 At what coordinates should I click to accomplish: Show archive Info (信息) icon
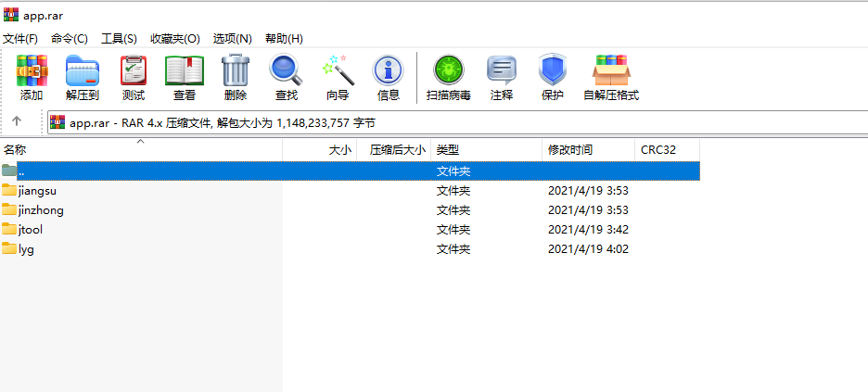pos(388,76)
